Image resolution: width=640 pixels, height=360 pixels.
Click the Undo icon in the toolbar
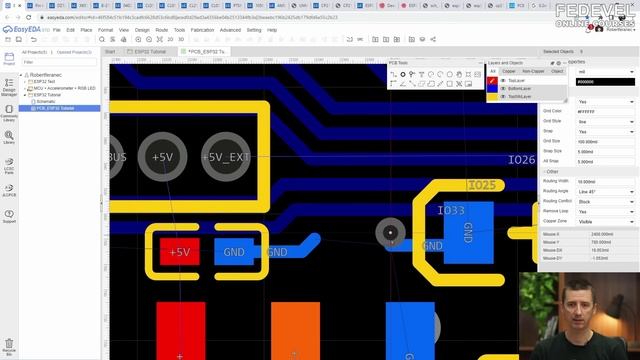tap(33, 40)
